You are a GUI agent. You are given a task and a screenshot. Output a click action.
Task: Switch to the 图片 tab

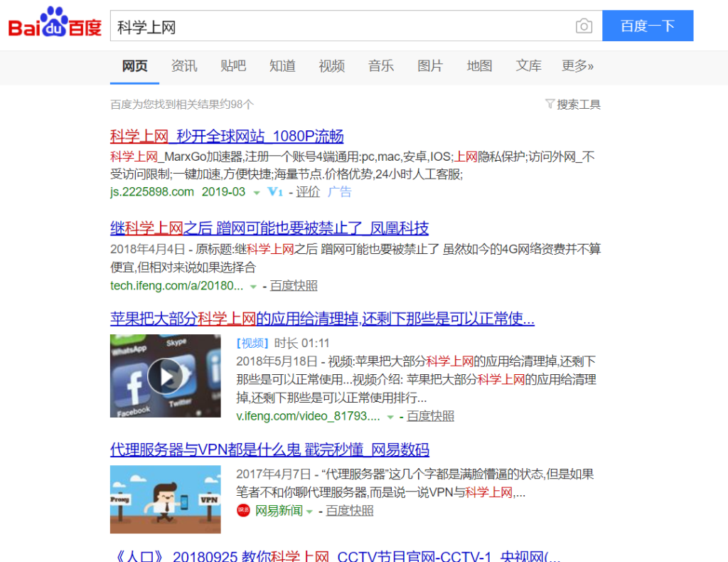tap(430, 66)
